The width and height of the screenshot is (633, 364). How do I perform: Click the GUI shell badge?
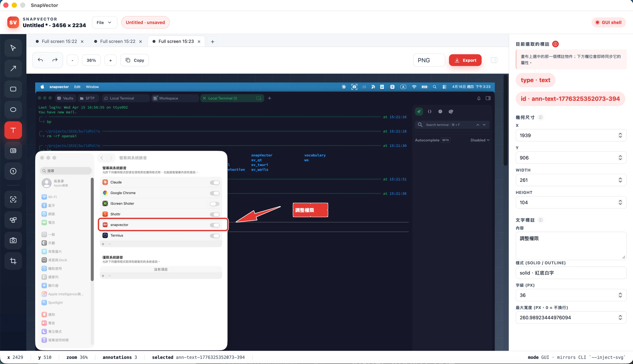[608, 23]
